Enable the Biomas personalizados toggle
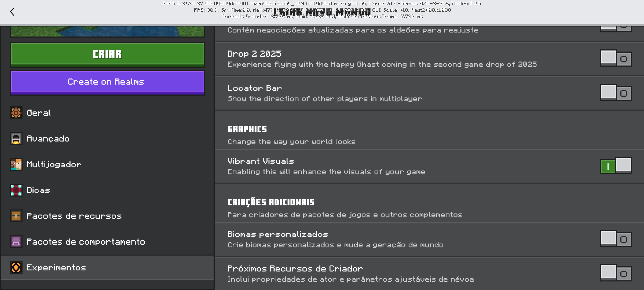 pyautogui.click(x=616, y=239)
